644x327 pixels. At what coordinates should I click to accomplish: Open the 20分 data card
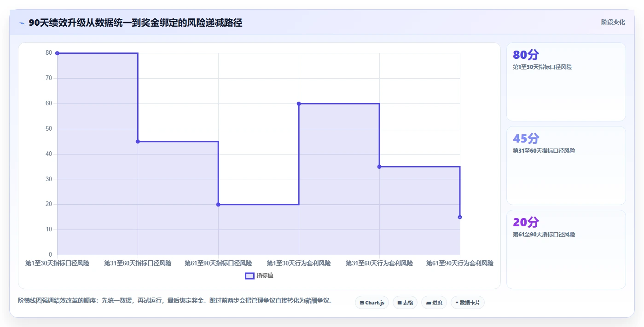pyautogui.click(x=566, y=250)
